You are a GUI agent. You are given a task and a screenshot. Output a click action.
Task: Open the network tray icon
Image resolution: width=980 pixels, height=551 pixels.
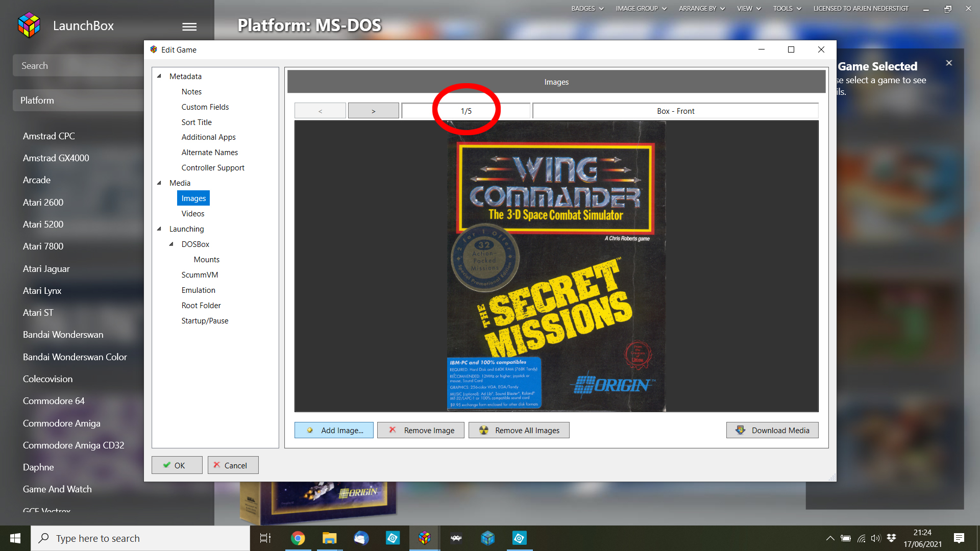click(x=861, y=538)
